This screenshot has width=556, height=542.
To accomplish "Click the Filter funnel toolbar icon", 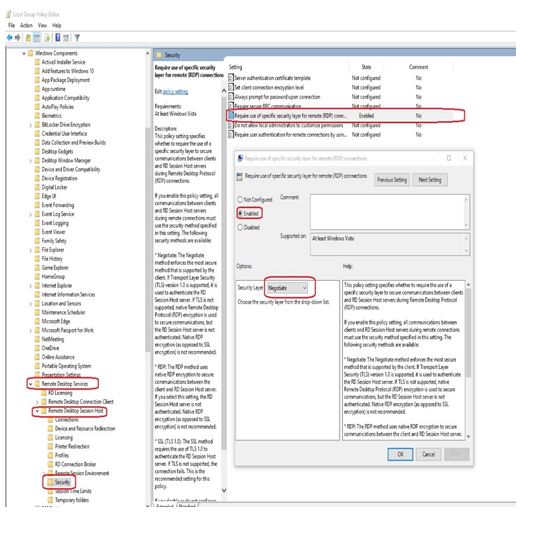I will [77, 38].
